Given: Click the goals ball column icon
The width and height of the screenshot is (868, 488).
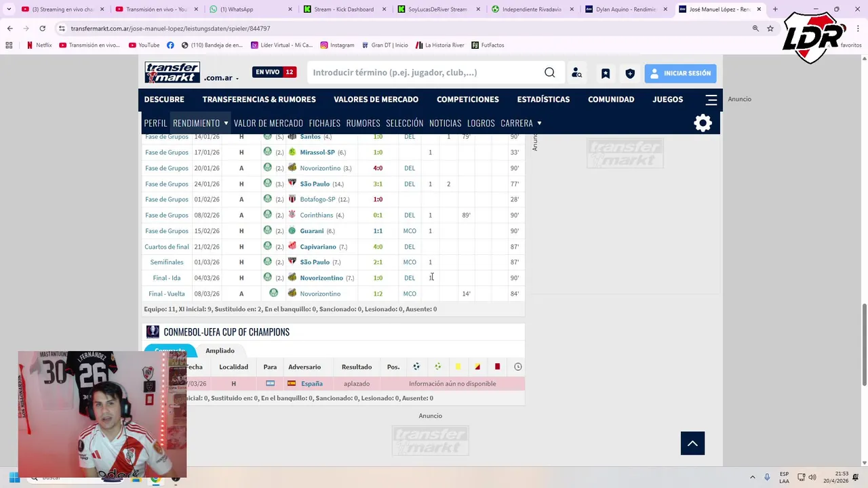Looking at the screenshot, I should click(x=416, y=367).
